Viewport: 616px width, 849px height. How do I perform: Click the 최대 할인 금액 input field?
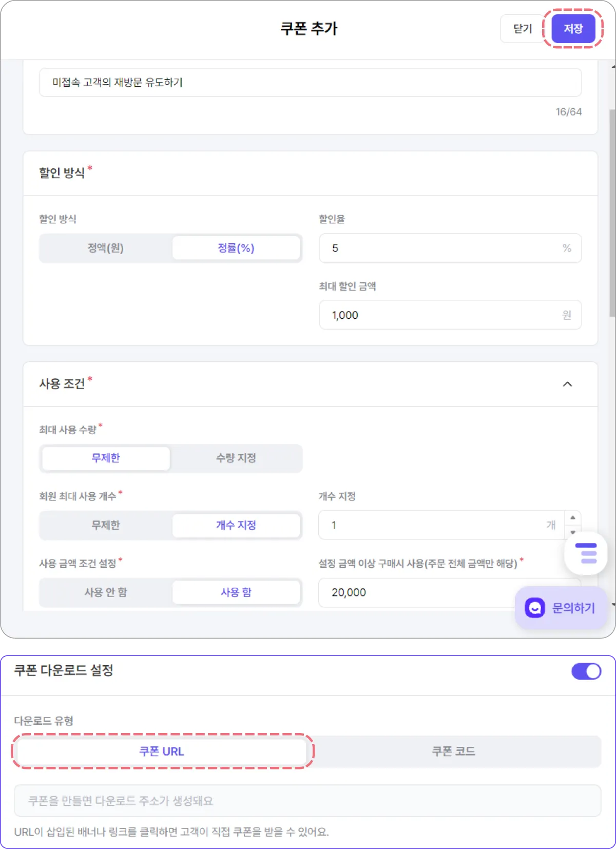coord(441,315)
